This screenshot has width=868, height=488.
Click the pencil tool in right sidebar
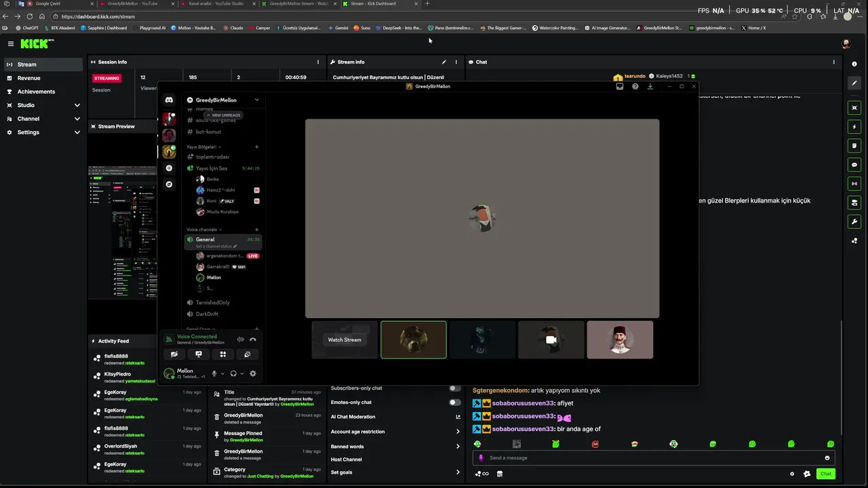(x=854, y=83)
